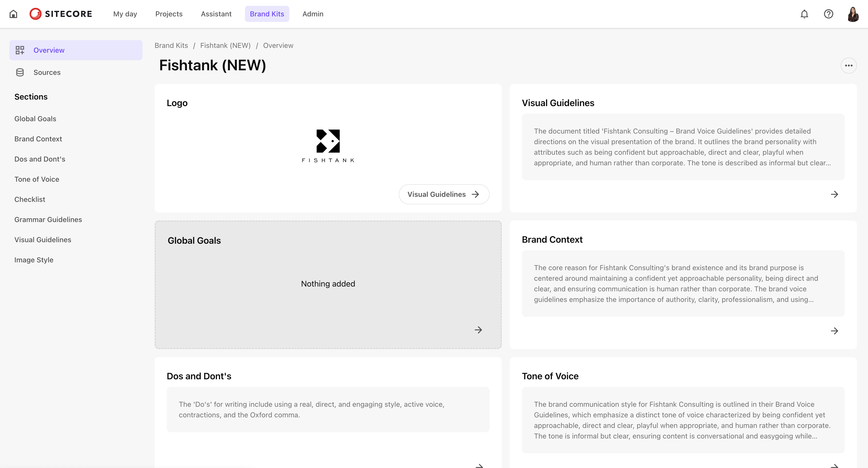Open Dos and Dont's section link

point(40,159)
